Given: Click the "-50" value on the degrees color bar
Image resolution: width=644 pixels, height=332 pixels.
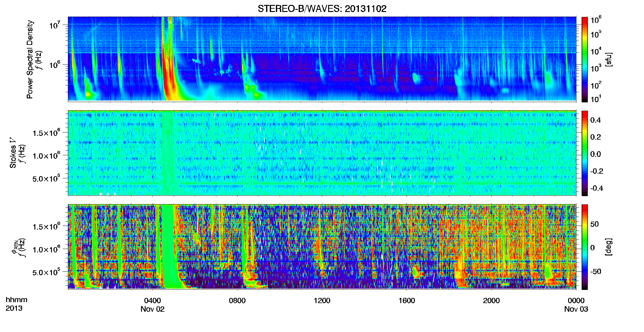Looking at the screenshot, I should point(595,272).
